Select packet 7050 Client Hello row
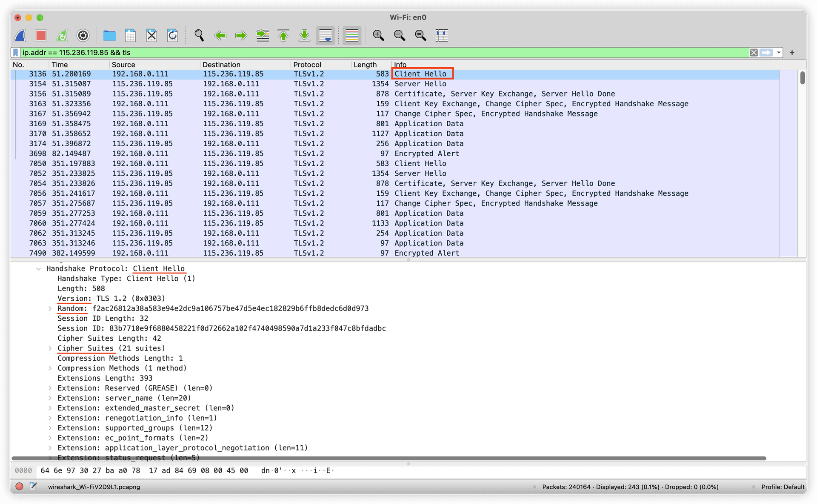Screen dimensions: 817x504 point(395,164)
